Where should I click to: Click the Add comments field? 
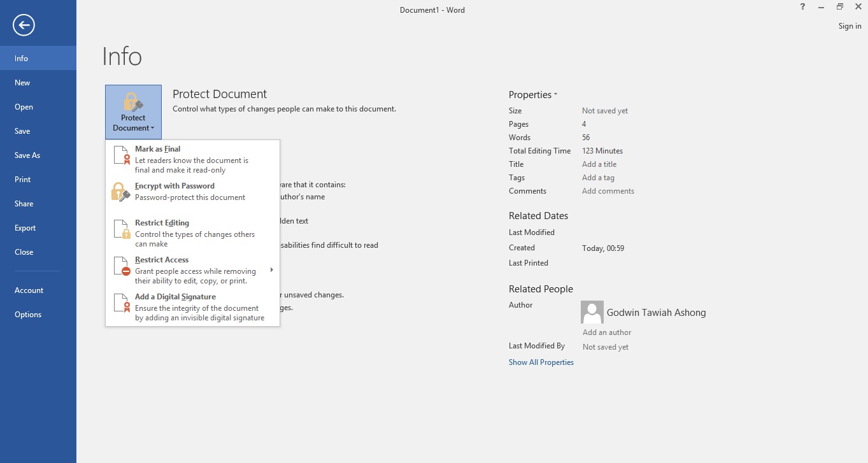[608, 190]
